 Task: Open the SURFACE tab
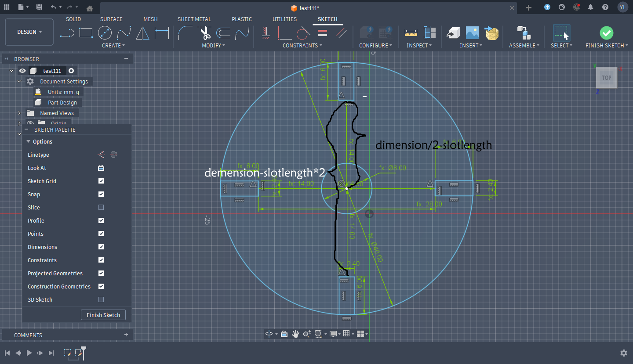pyautogui.click(x=111, y=19)
